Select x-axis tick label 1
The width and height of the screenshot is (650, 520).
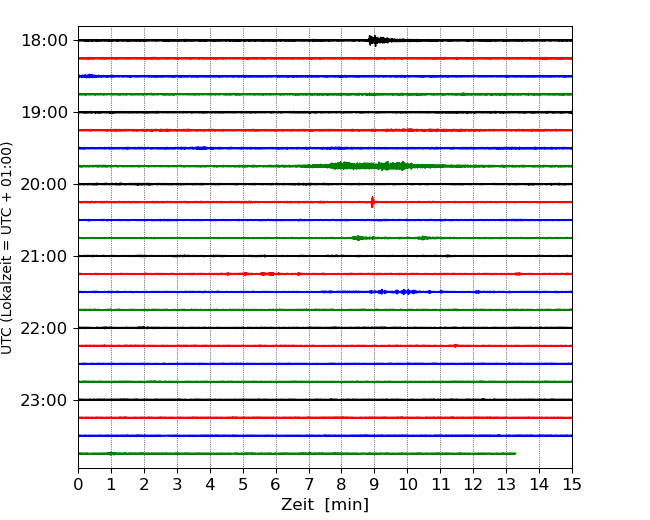(x=111, y=484)
